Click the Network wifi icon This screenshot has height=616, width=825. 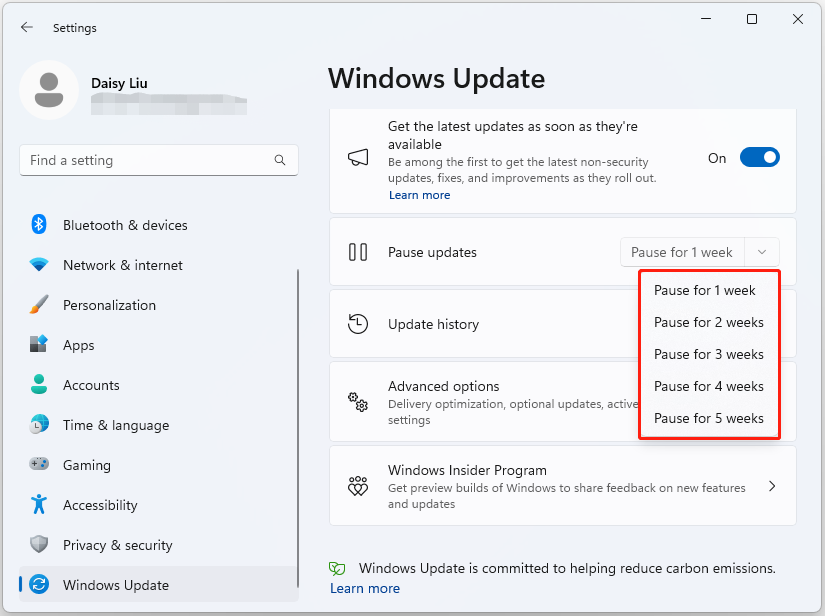coord(39,265)
